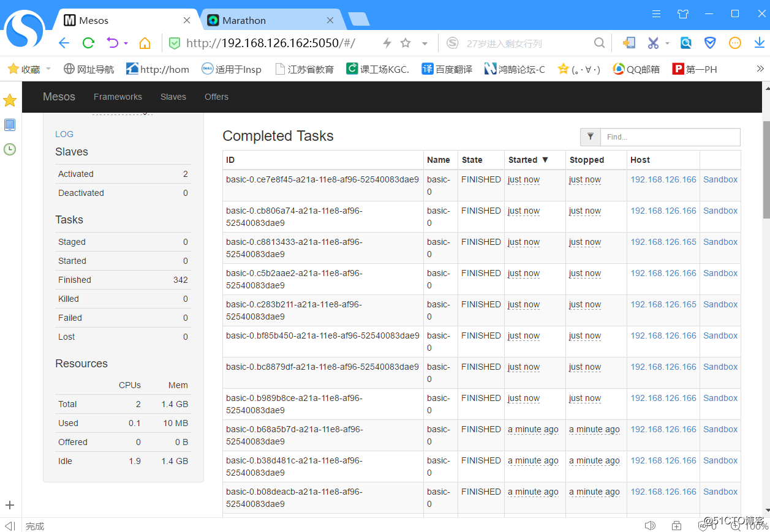Reload the page with refresh icon
Screen dimensions: 770x532
[88, 43]
